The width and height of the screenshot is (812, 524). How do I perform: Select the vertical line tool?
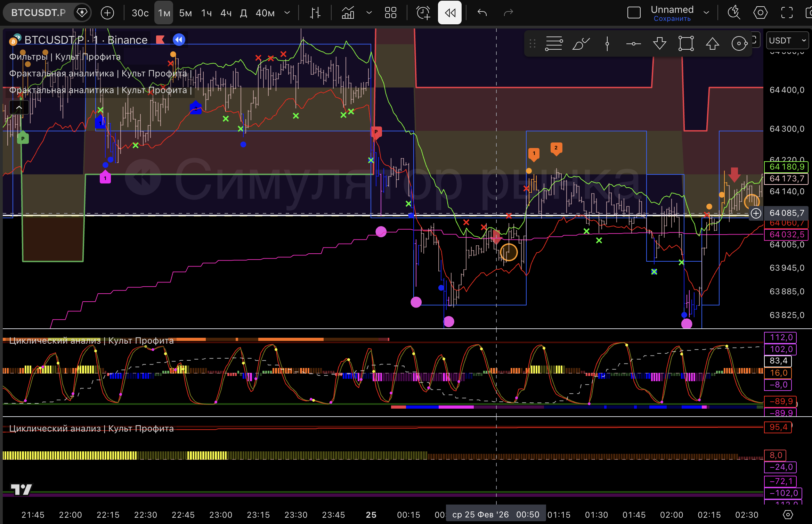[x=607, y=44]
